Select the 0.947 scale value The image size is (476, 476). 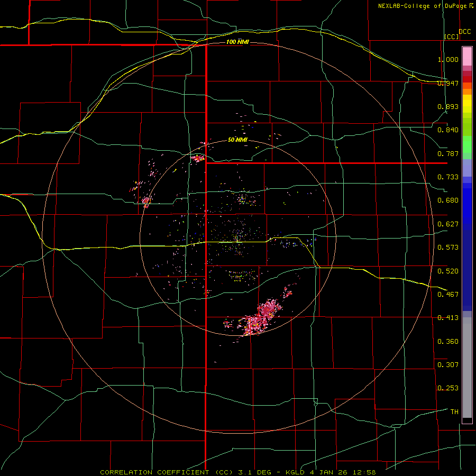(x=448, y=83)
